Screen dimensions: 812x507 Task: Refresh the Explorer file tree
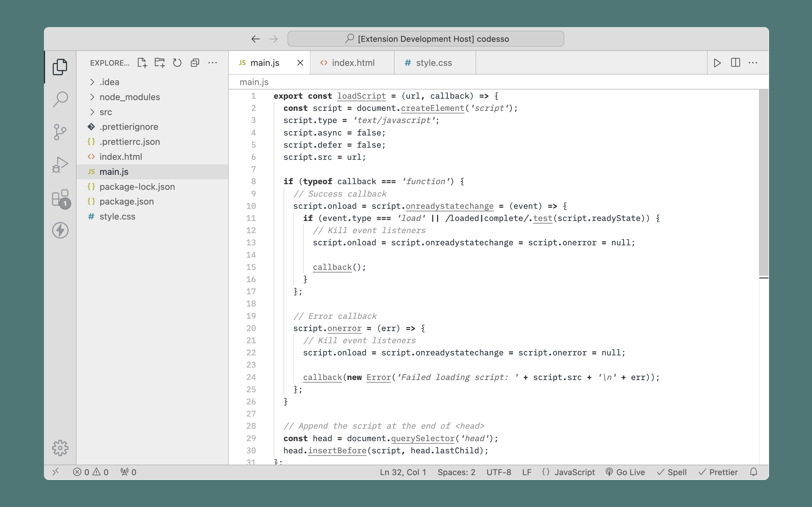point(177,63)
